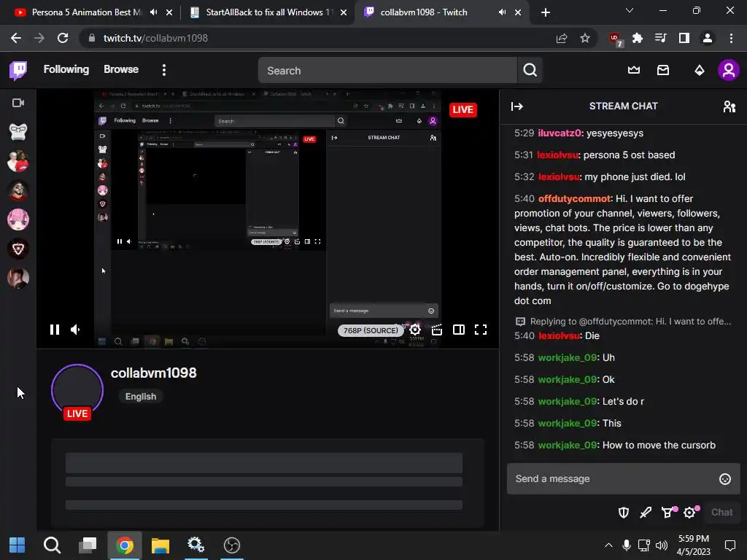Open the Following page
Image resolution: width=747 pixels, height=560 pixels.
pos(66,69)
